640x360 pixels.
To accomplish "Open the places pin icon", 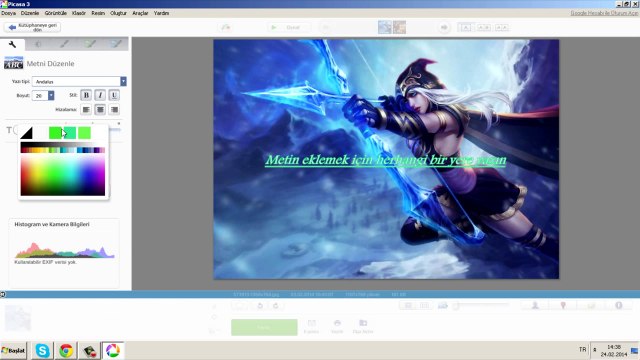I will pos(563,305).
